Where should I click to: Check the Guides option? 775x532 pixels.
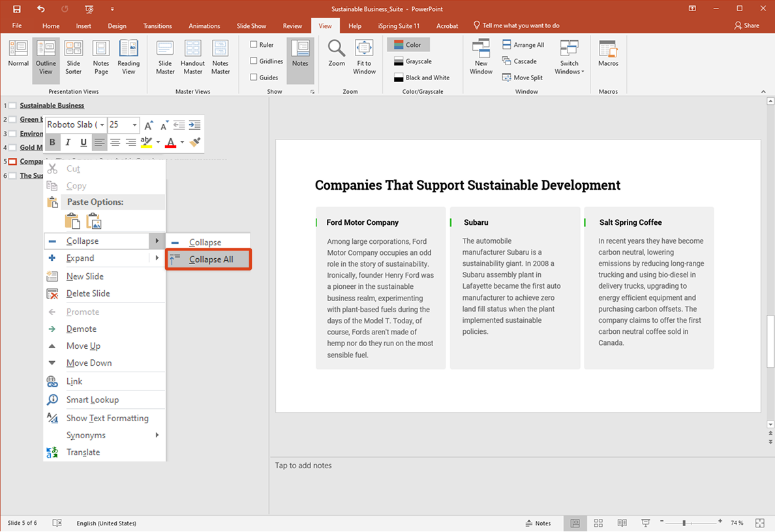pos(254,78)
